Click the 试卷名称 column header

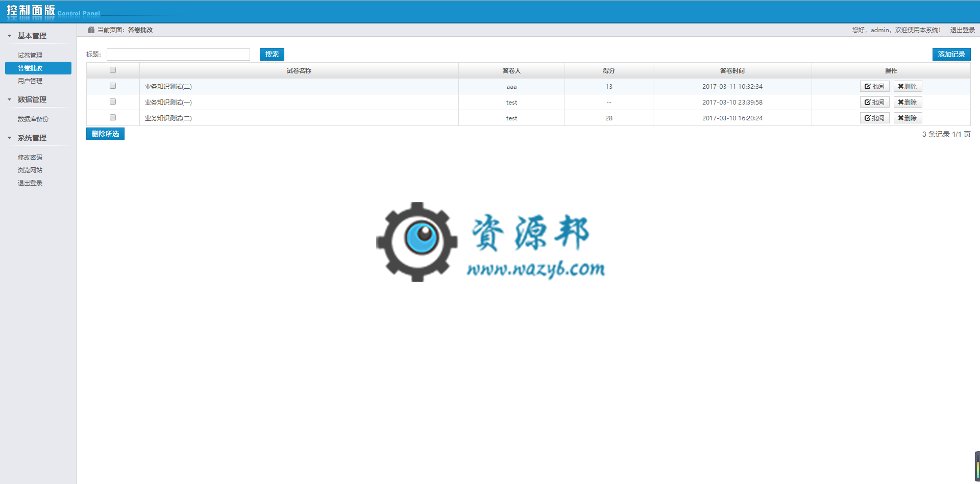tap(299, 71)
